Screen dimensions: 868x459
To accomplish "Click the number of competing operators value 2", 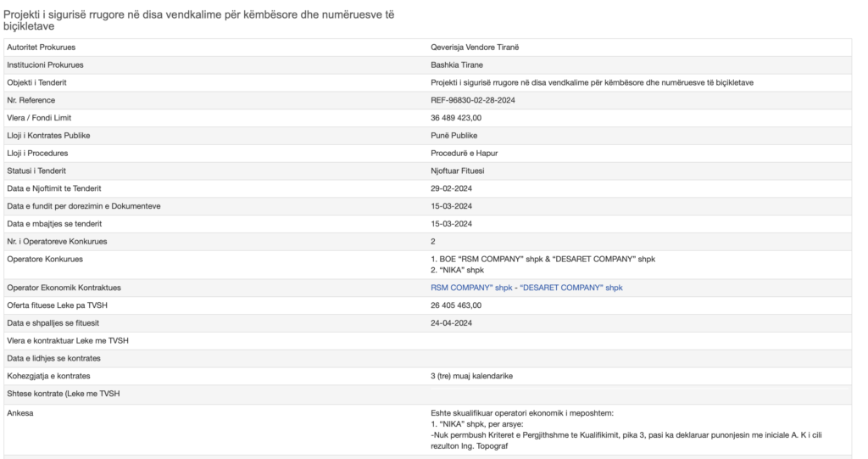I will pyautogui.click(x=433, y=243).
